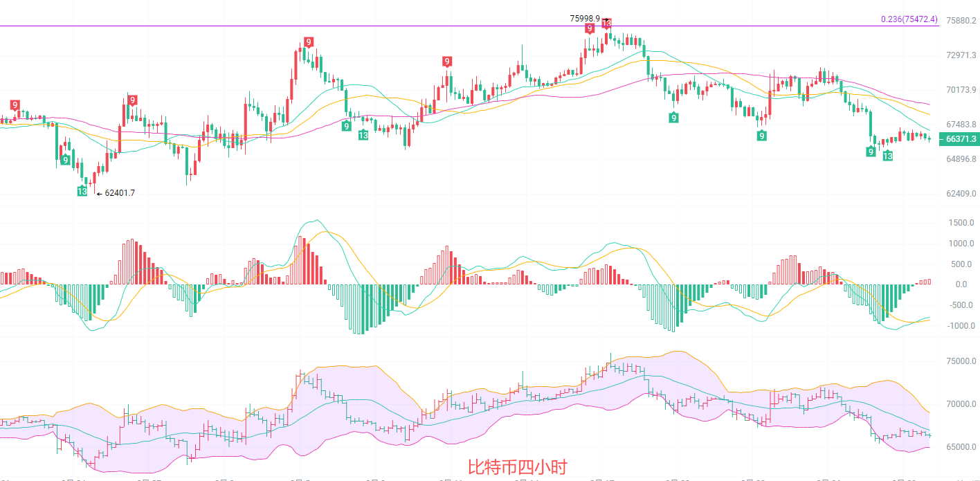Click the 75998.9 high price annotation
The width and height of the screenshot is (980, 481).
point(585,19)
